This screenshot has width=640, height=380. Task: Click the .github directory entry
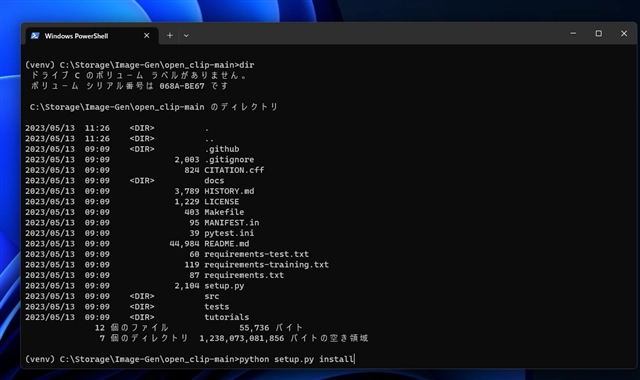[x=222, y=149]
